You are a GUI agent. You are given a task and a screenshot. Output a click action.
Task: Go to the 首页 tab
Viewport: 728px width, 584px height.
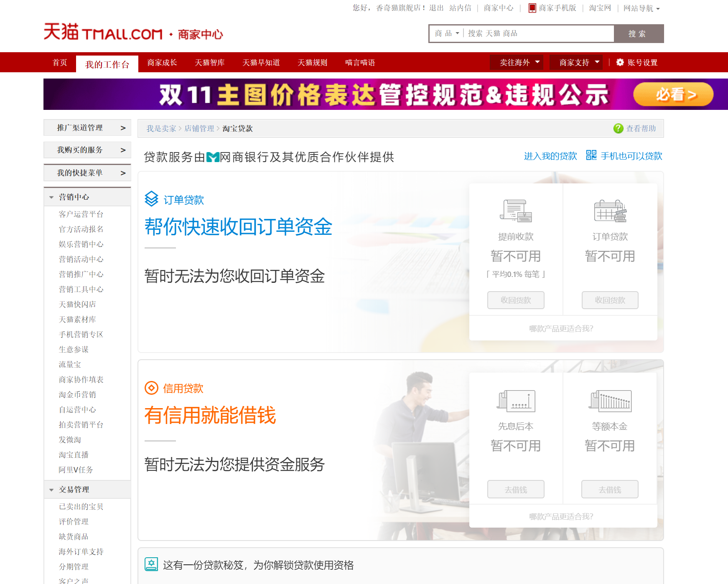tap(60, 62)
